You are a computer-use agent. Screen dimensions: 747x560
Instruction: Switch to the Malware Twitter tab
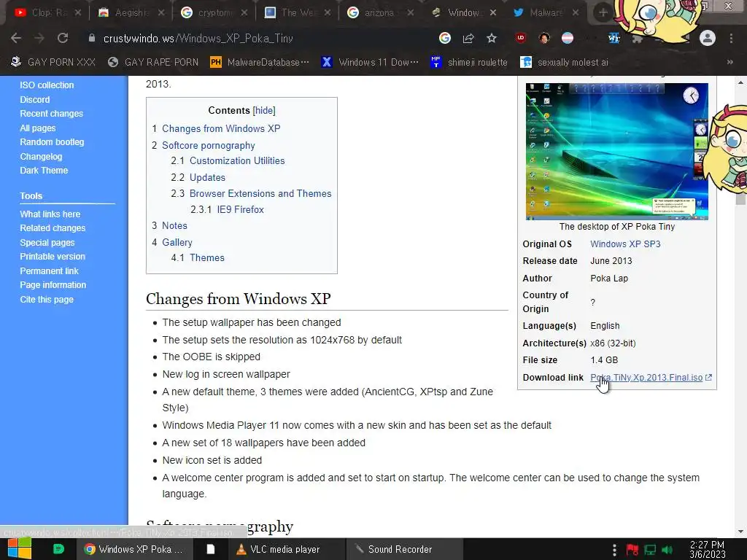coord(546,13)
